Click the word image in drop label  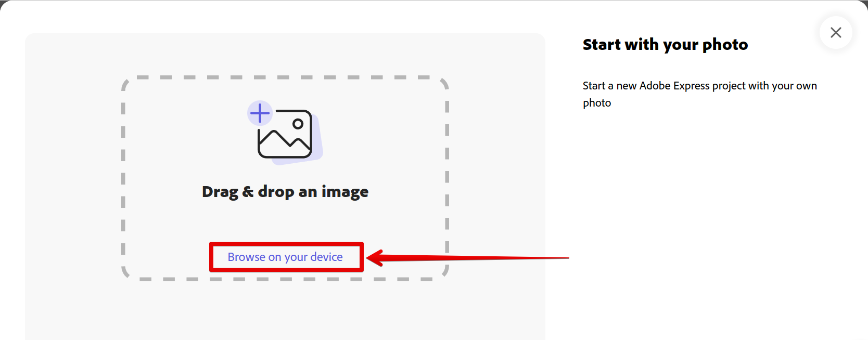pyautogui.click(x=344, y=192)
